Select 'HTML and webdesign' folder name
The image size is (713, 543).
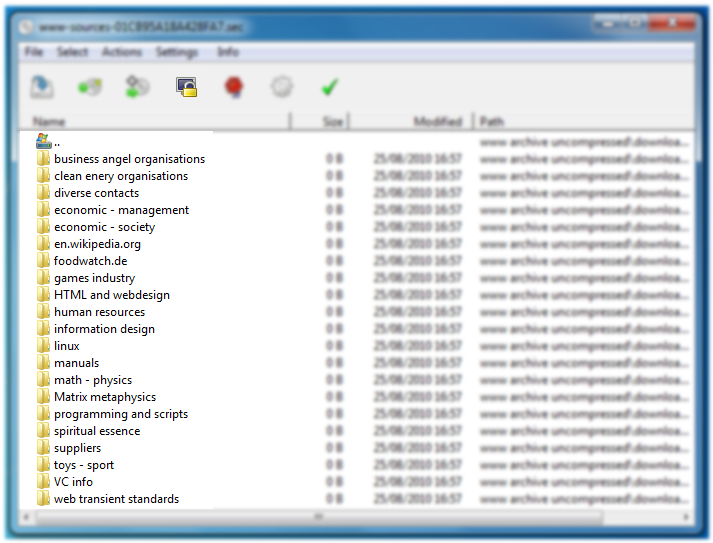pos(112,295)
